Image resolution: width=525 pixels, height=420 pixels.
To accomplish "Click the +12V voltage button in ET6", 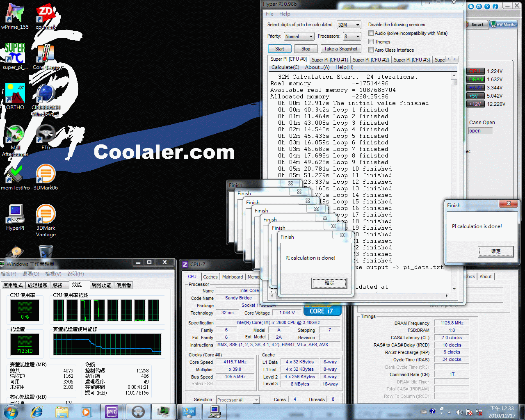I will click(476, 104).
